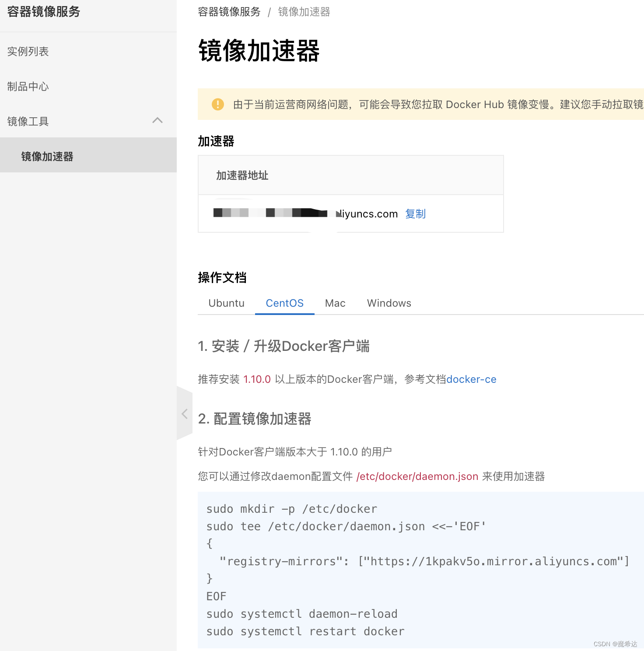Image resolution: width=644 pixels, height=651 pixels.
Task: Click the accelerator address ending in liyuncs.com
Action: [x=305, y=213]
